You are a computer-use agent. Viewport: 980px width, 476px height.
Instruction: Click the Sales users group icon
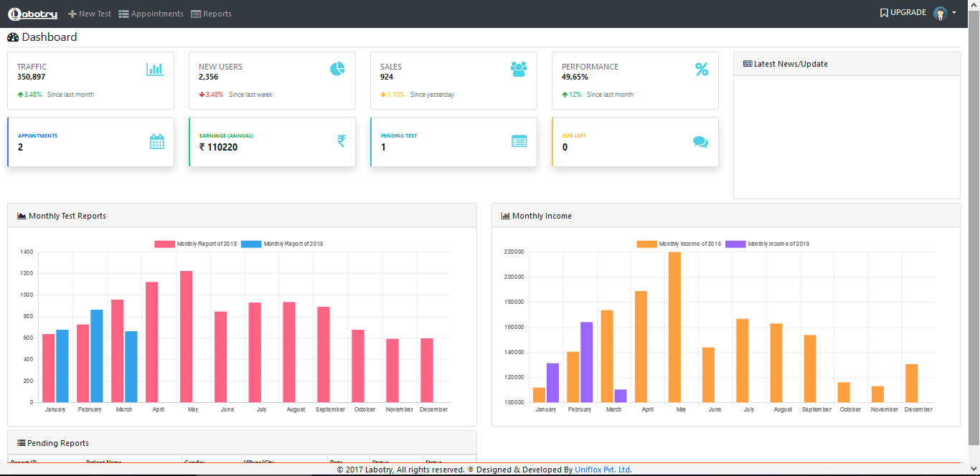point(519,69)
